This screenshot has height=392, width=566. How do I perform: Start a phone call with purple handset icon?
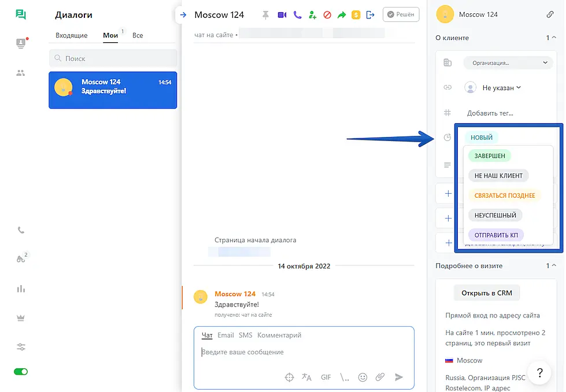297,15
